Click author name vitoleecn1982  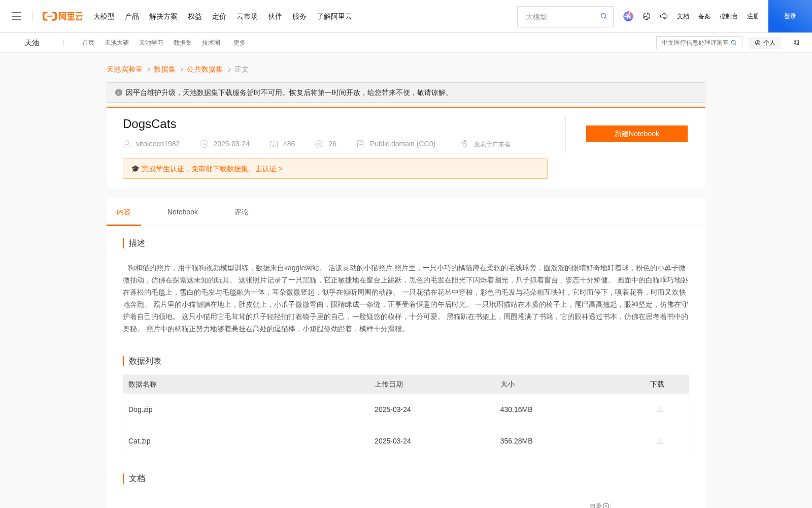coord(158,144)
